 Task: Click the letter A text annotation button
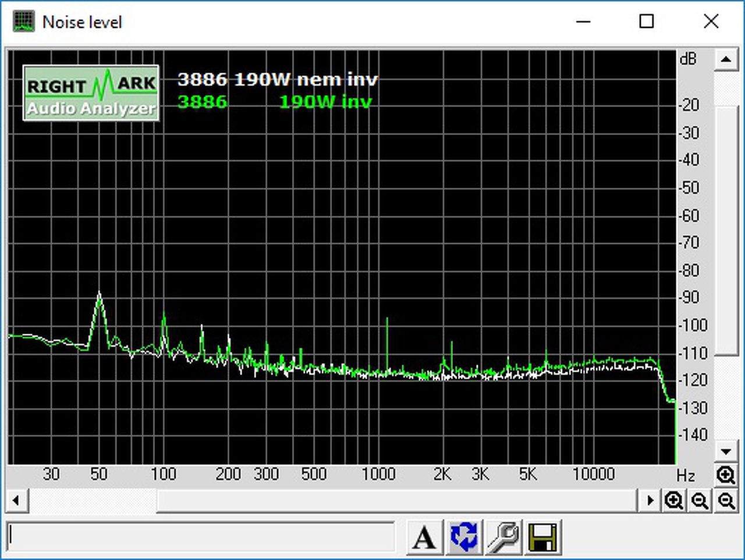(424, 537)
